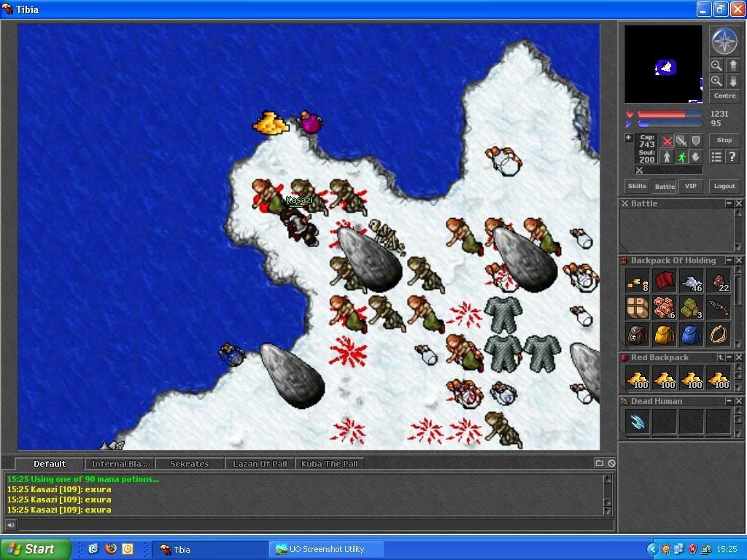This screenshot has width=747, height=560.
Task: Select the brown item stack of 22
Action: [719, 282]
